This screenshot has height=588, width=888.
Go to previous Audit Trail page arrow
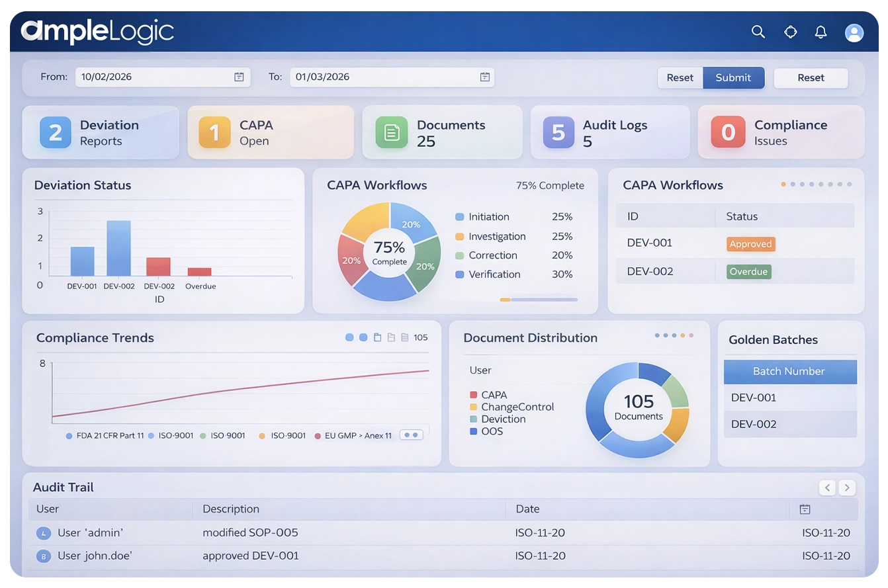point(827,488)
